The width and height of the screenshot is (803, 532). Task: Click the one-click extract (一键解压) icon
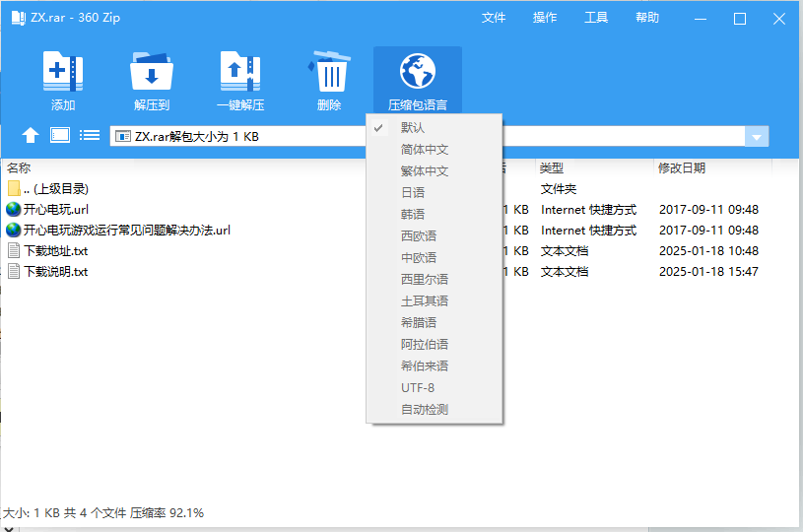point(240,72)
